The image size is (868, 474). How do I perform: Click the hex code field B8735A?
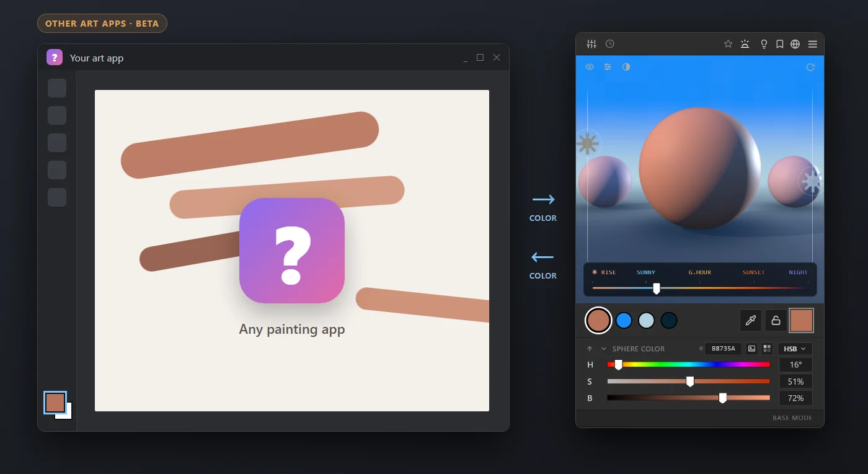724,349
